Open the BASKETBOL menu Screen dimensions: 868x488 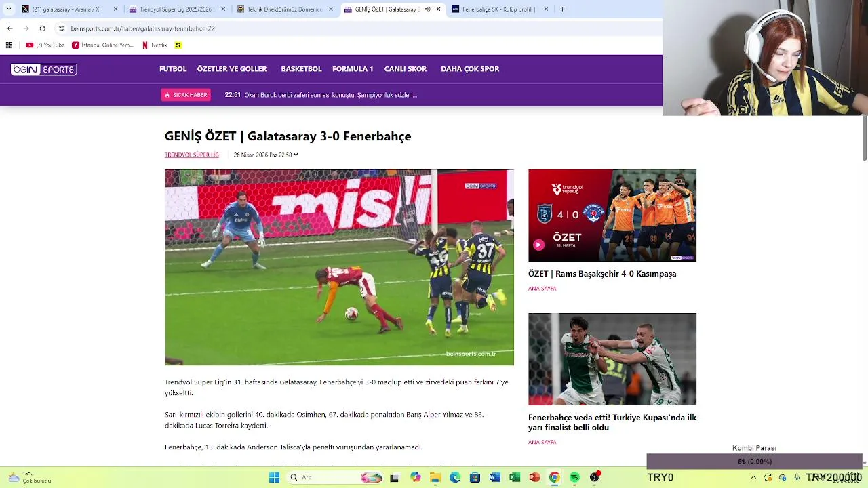[301, 69]
